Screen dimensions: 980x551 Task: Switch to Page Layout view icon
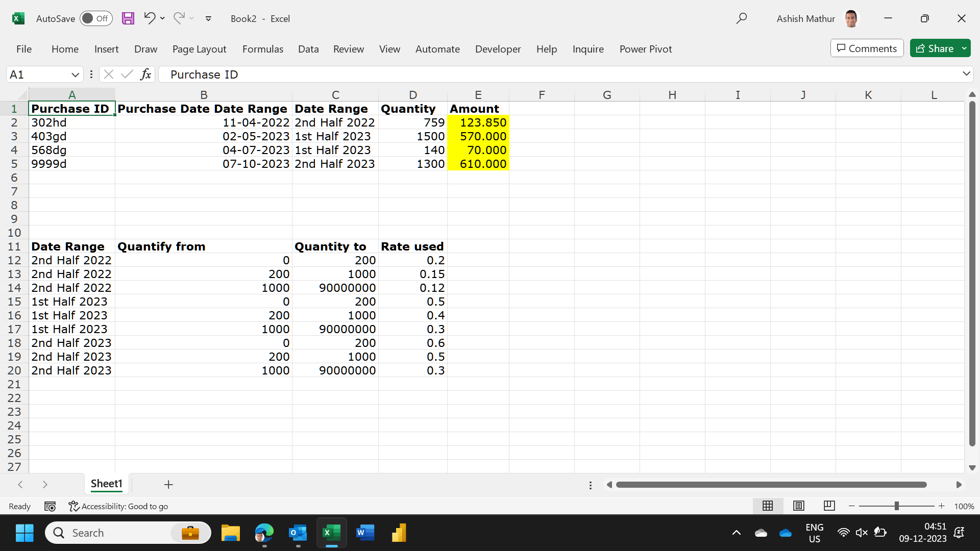tap(799, 506)
